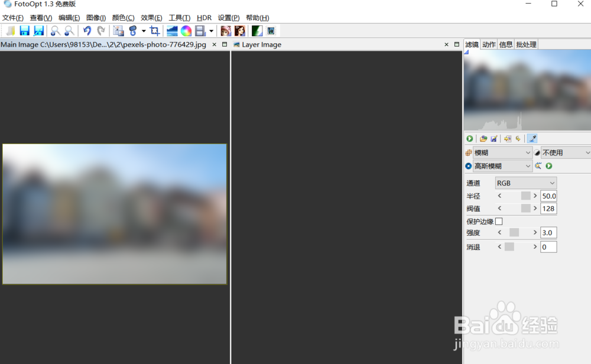This screenshot has width=591, height=364.
Task: Click the open file folder icon
Action: coord(11,31)
